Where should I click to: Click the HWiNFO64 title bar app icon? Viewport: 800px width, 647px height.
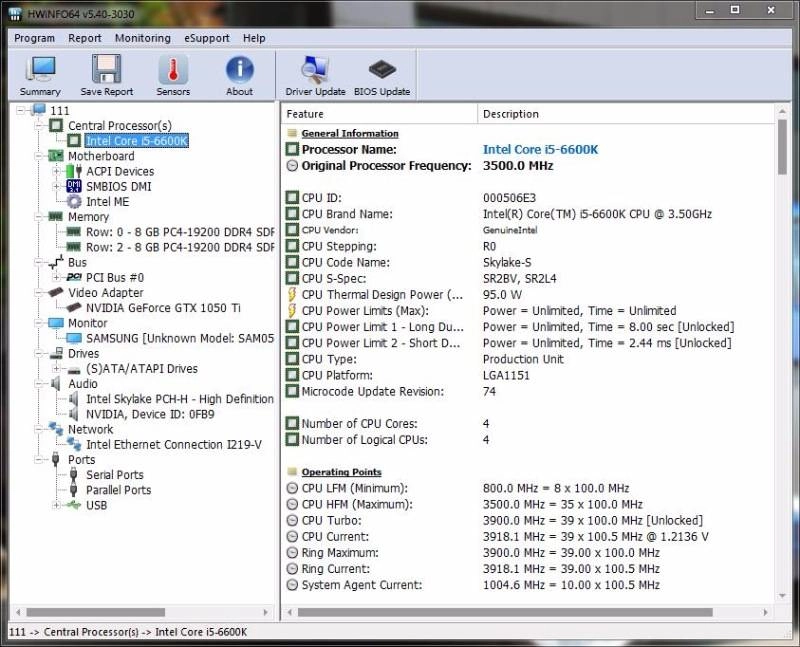[15, 13]
